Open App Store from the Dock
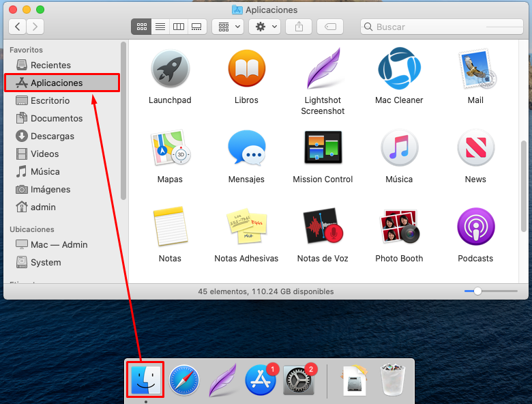The height and width of the screenshot is (404, 532). click(x=261, y=380)
